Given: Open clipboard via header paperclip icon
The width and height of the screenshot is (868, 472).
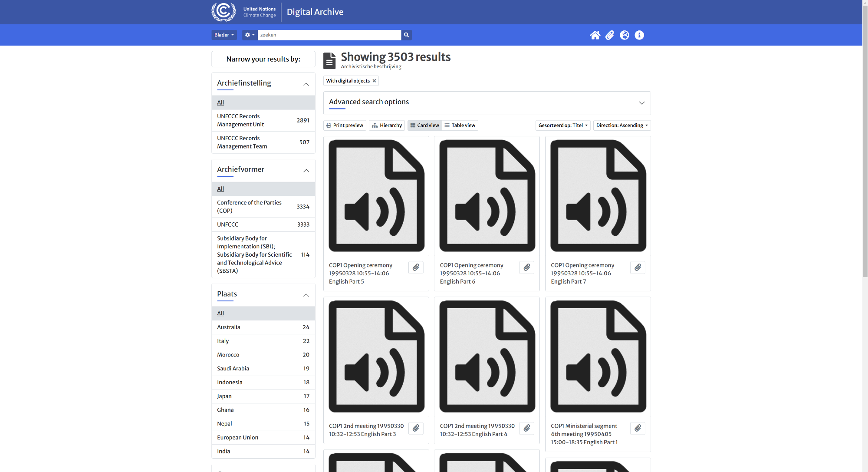Looking at the screenshot, I should tap(610, 35).
